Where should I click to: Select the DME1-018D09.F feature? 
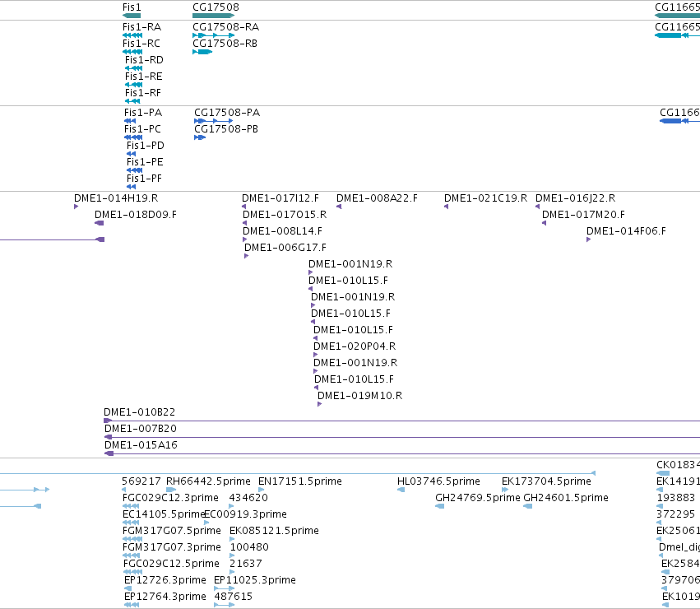click(100, 223)
